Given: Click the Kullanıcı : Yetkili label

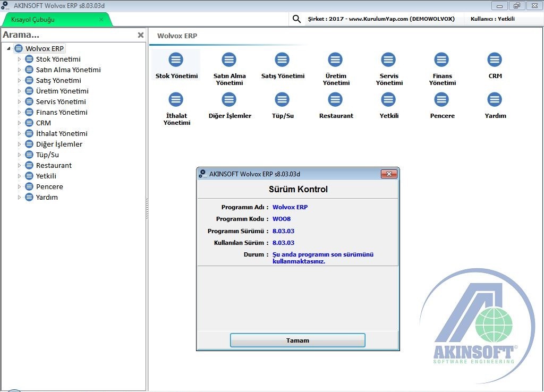Looking at the screenshot, I should click(x=492, y=19).
